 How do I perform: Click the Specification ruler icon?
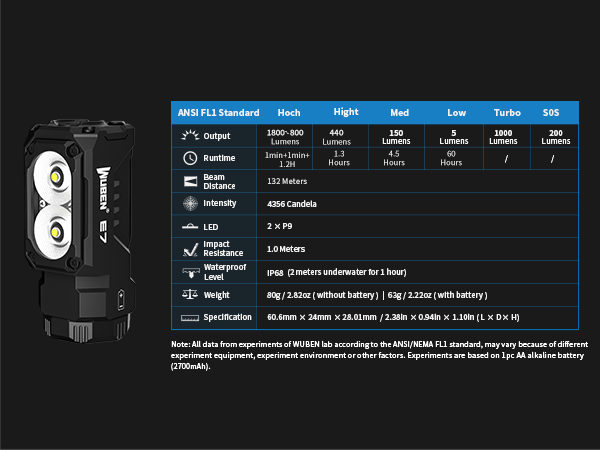pyautogui.click(x=190, y=318)
